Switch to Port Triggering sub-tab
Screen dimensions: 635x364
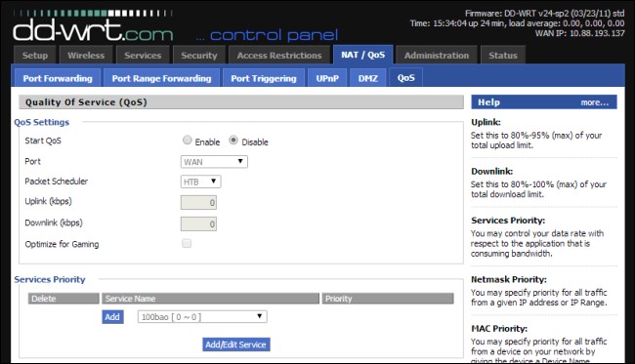click(x=264, y=78)
